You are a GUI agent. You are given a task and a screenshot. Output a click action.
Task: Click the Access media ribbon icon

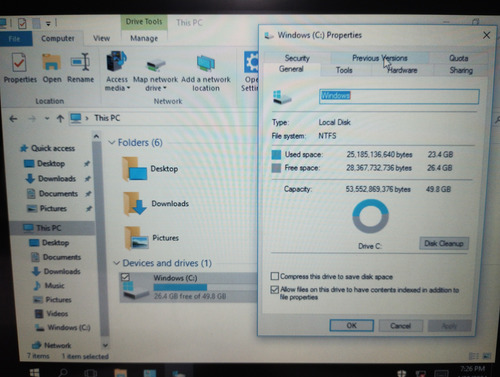pos(116,61)
